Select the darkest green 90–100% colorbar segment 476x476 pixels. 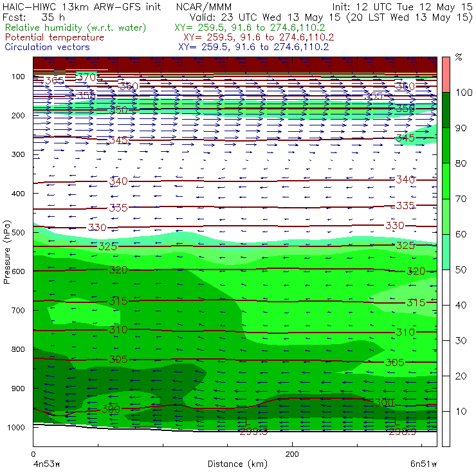(x=446, y=110)
